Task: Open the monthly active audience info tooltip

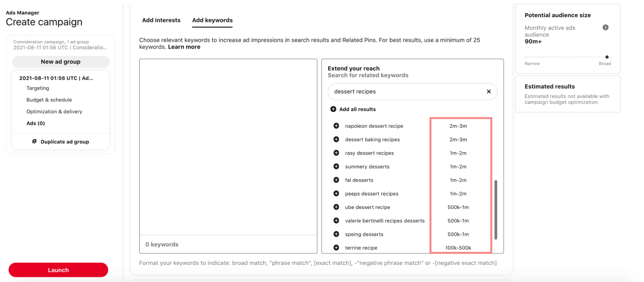Action: (x=605, y=27)
